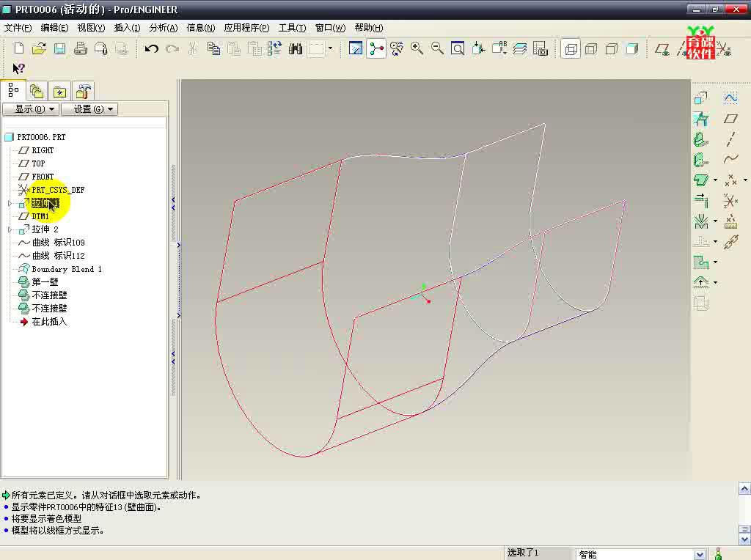Create a new file
The height and width of the screenshot is (560, 751).
pyautogui.click(x=18, y=48)
